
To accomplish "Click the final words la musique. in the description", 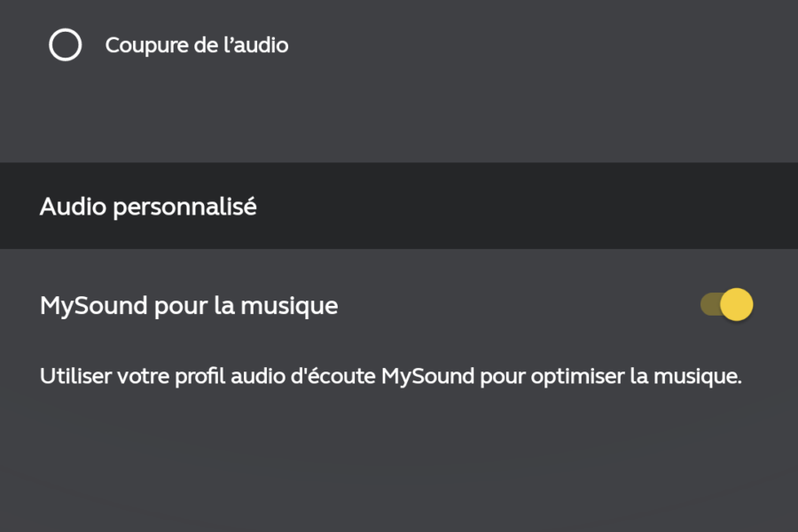I will coord(686,377).
